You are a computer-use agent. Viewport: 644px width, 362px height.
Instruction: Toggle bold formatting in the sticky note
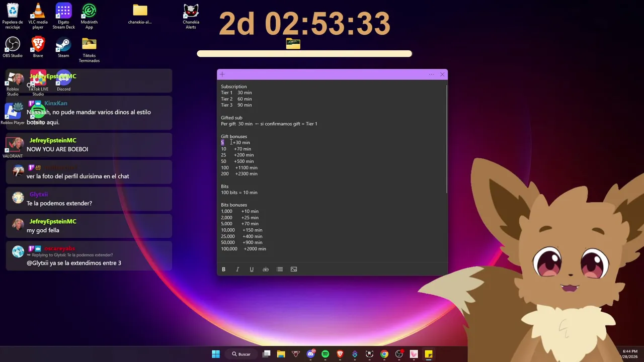pos(223,269)
